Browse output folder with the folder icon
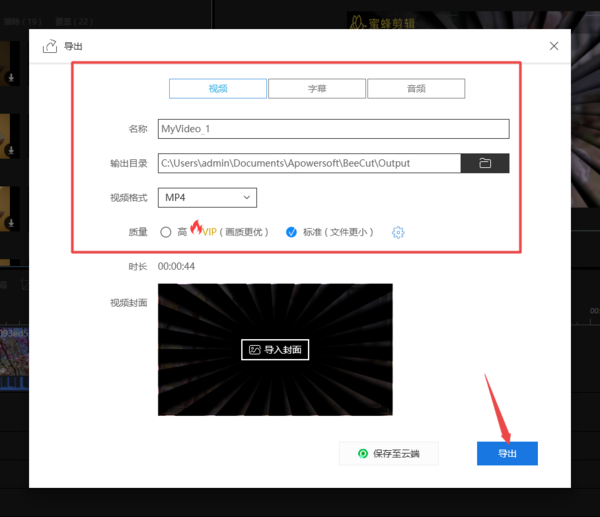 click(x=485, y=163)
